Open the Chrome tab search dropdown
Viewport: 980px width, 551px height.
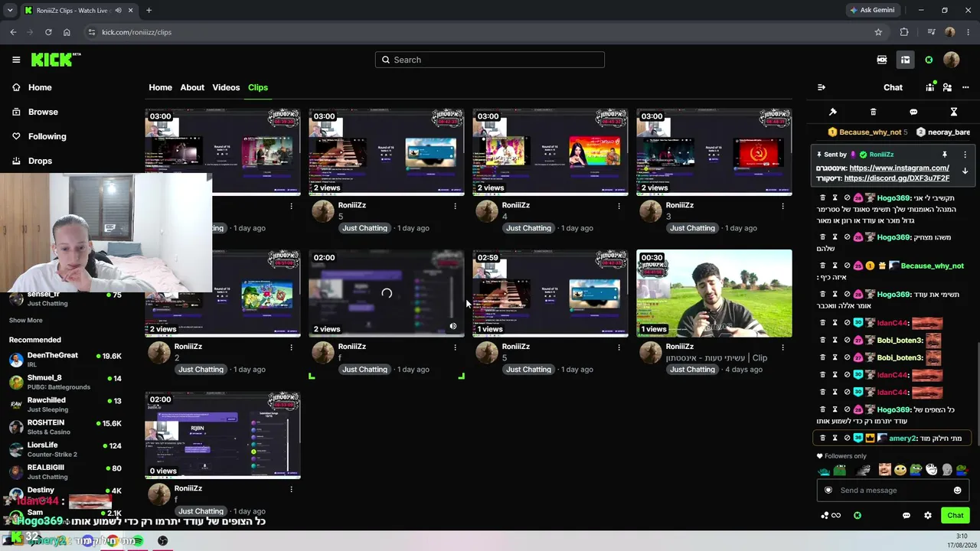(10, 11)
